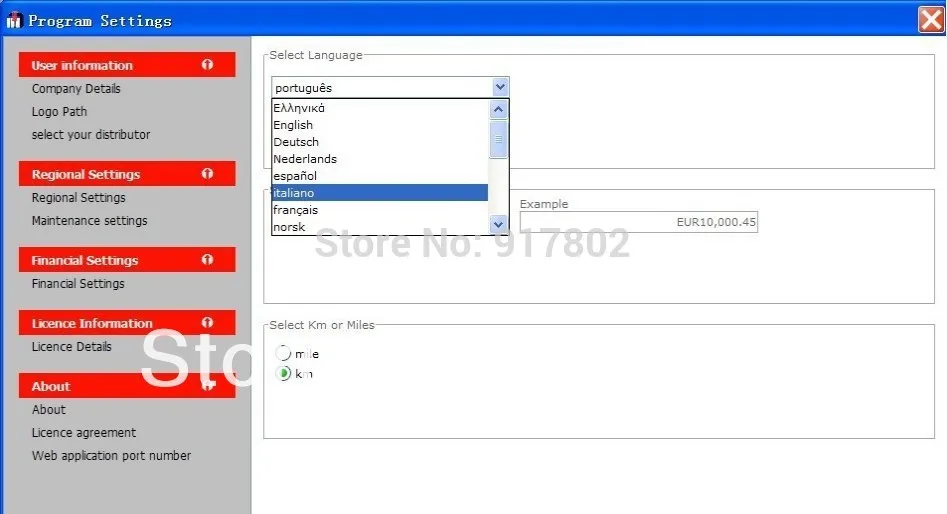This screenshot has width=947, height=514.
Task: Open Licence Details
Action: (x=71, y=346)
